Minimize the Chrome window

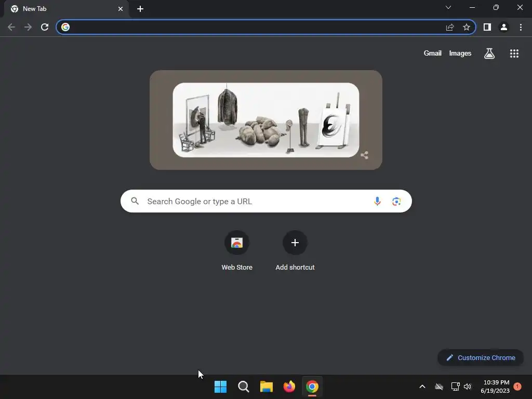[472, 7]
